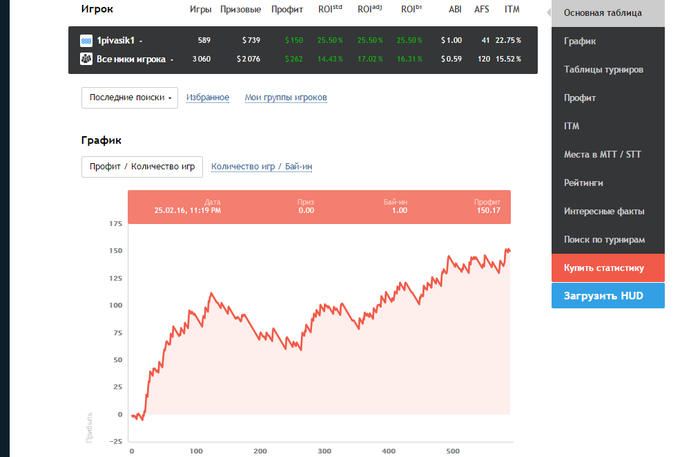The height and width of the screenshot is (457, 700).
Task: Open the 'ITM' sidebar section
Action: pos(572,127)
